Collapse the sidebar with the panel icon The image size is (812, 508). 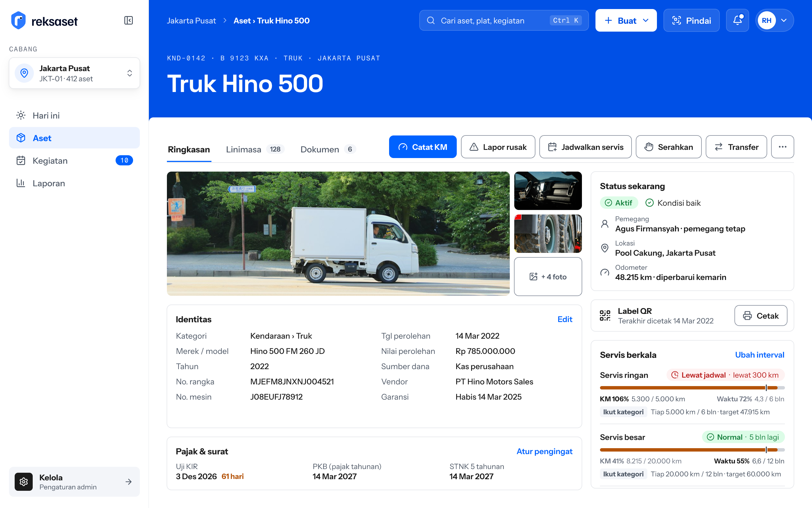(128, 21)
